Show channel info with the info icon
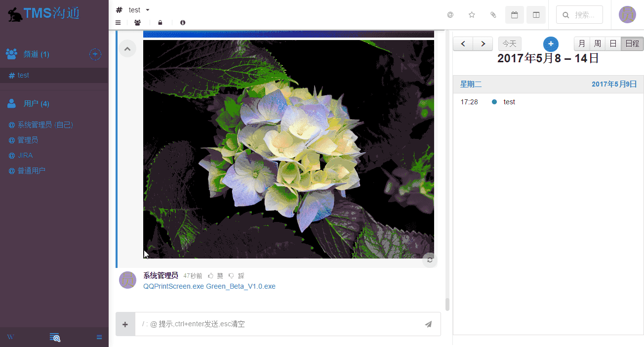The image size is (644, 347). point(183,23)
